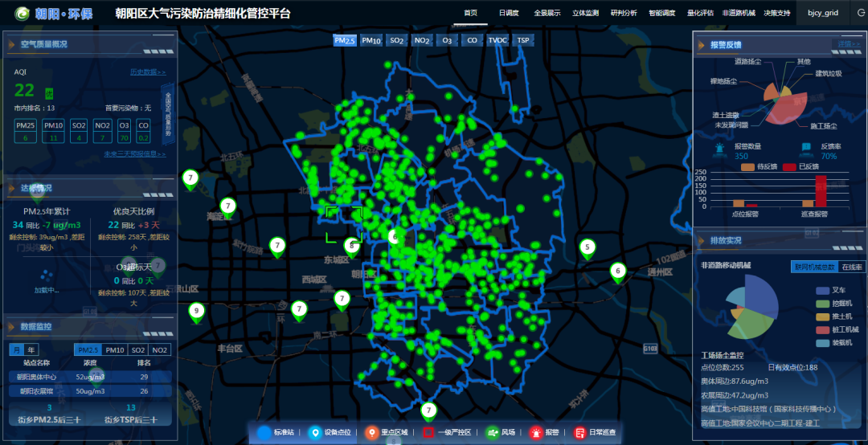
Task: Open 立体监测 navigation tab
Action: tap(585, 13)
